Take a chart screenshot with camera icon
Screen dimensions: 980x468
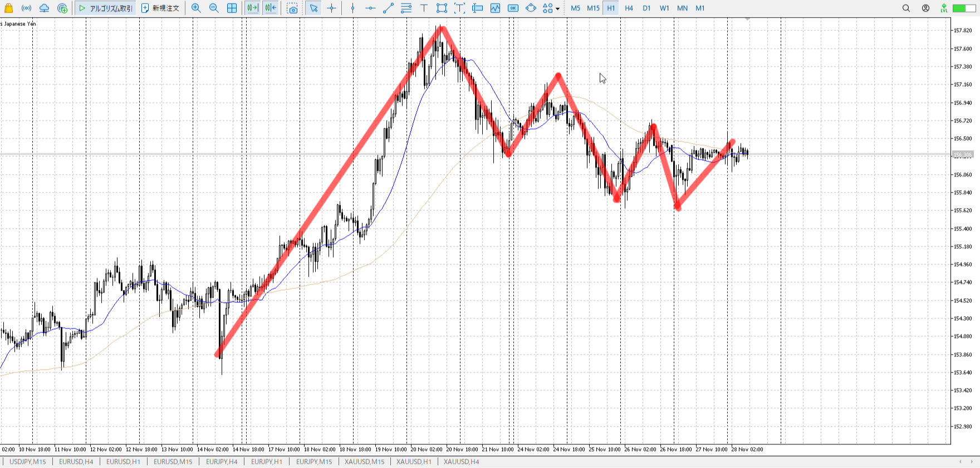[292, 8]
